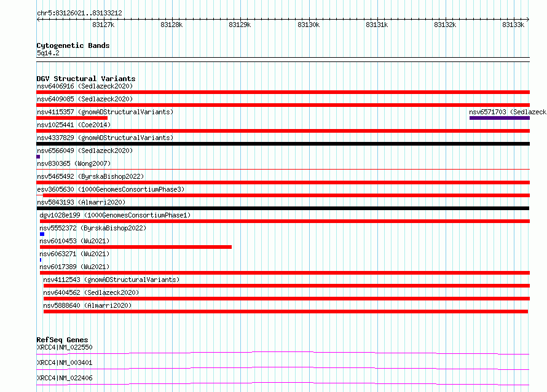Click the 83130k ruler tick label
This screenshot has height=392, width=547.
coord(309,25)
